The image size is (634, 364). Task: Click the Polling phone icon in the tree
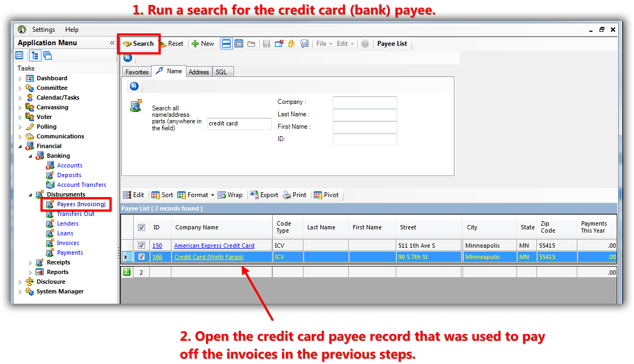pos(30,127)
